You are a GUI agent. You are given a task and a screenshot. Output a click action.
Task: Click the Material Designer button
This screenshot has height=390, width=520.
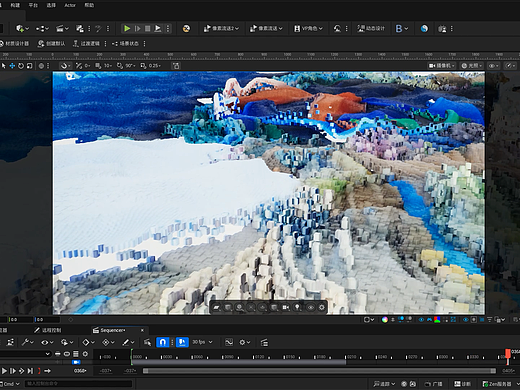click(x=15, y=44)
